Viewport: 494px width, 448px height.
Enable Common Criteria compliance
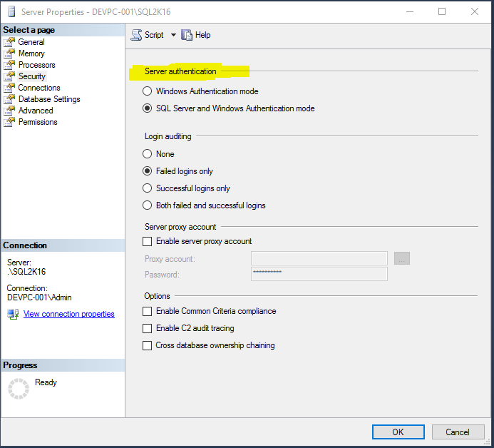148,311
